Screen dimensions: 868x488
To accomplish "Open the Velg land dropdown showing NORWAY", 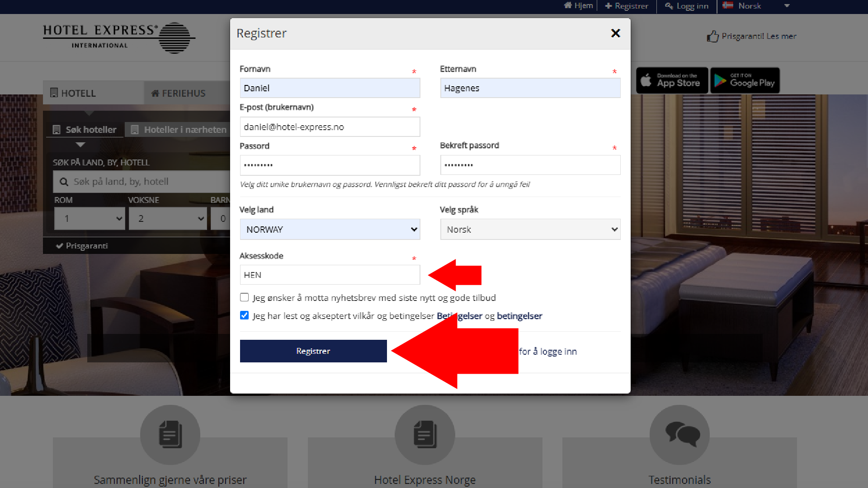I will 330,230.
